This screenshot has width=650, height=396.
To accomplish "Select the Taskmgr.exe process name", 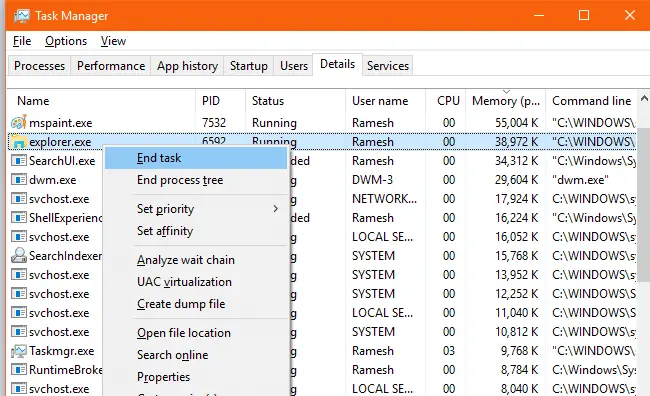I will click(x=62, y=351).
